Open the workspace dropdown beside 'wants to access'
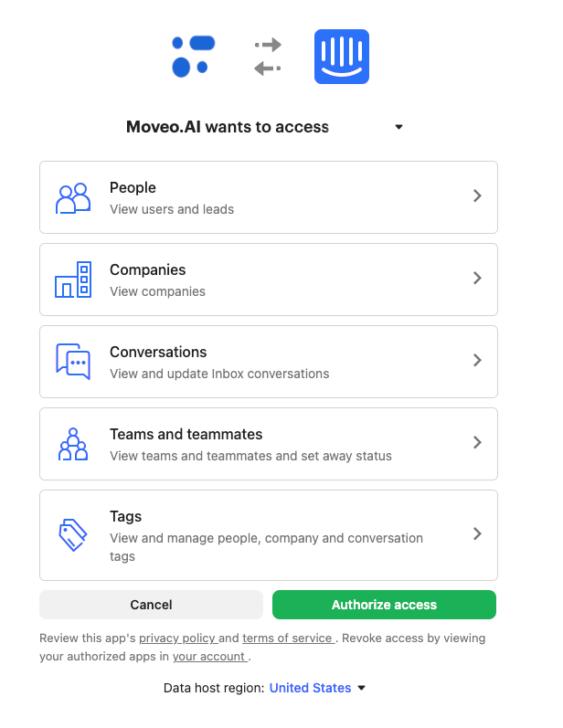 (x=398, y=127)
